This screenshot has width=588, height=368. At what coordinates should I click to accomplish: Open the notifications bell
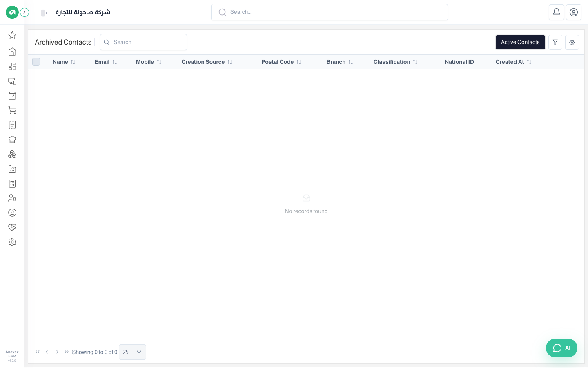(557, 12)
